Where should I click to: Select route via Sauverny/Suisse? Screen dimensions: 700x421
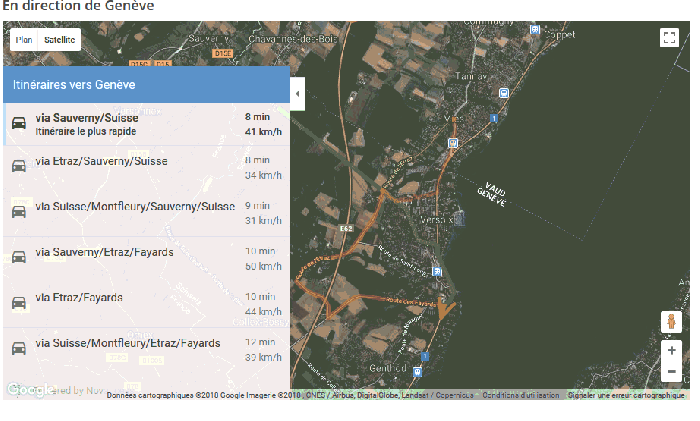[x=146, y=124]
